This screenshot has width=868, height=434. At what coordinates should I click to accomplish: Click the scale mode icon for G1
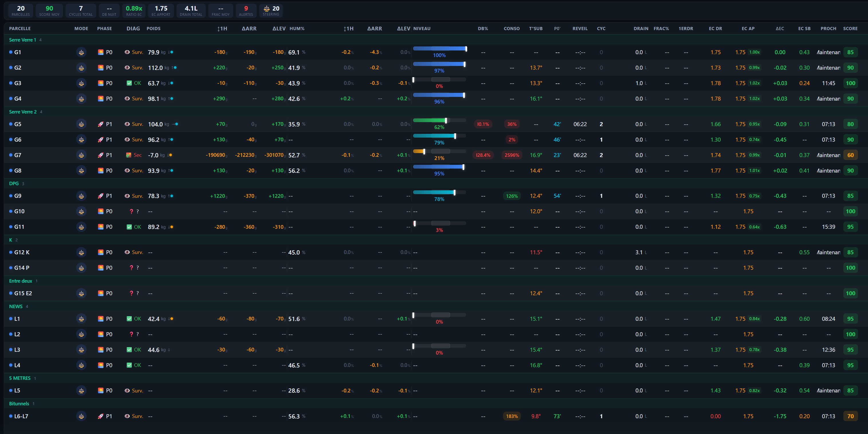pos(81,52)
